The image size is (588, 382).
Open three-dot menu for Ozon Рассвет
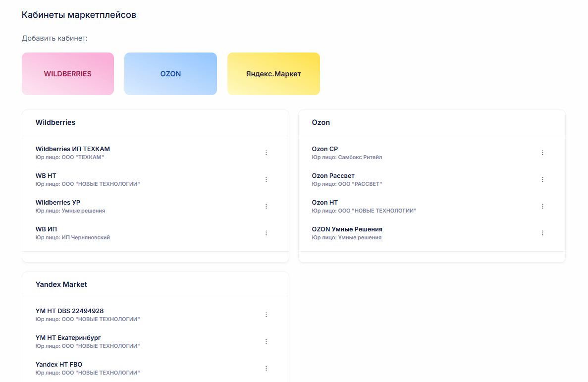point(542,179)
